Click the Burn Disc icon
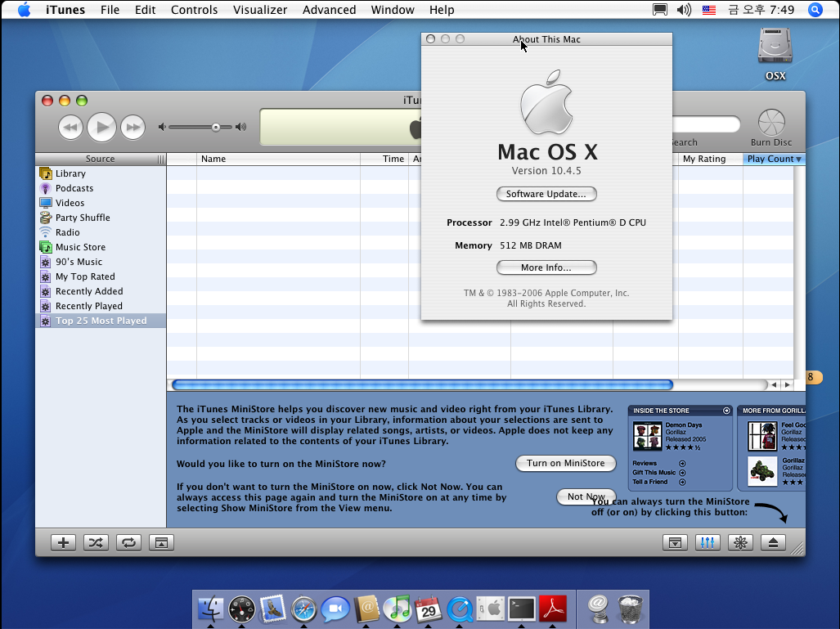Screen dimensions: 840x629 click(x=771, y=123)
